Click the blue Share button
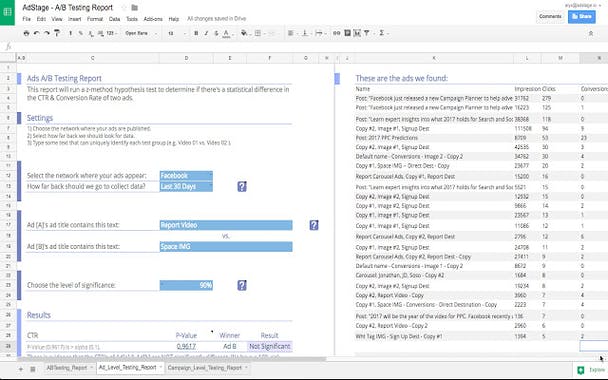This screenshot has width=608, height=380. tap(582, 17)
